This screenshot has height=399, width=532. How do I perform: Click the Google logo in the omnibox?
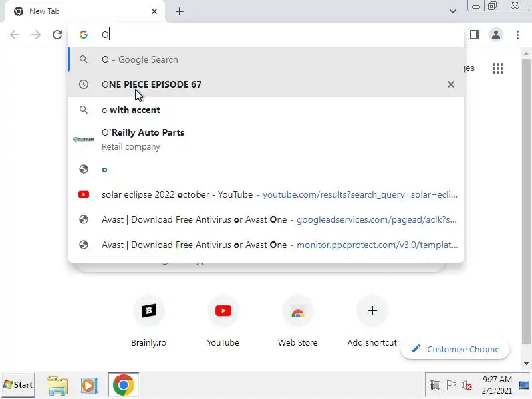[84, 35]
